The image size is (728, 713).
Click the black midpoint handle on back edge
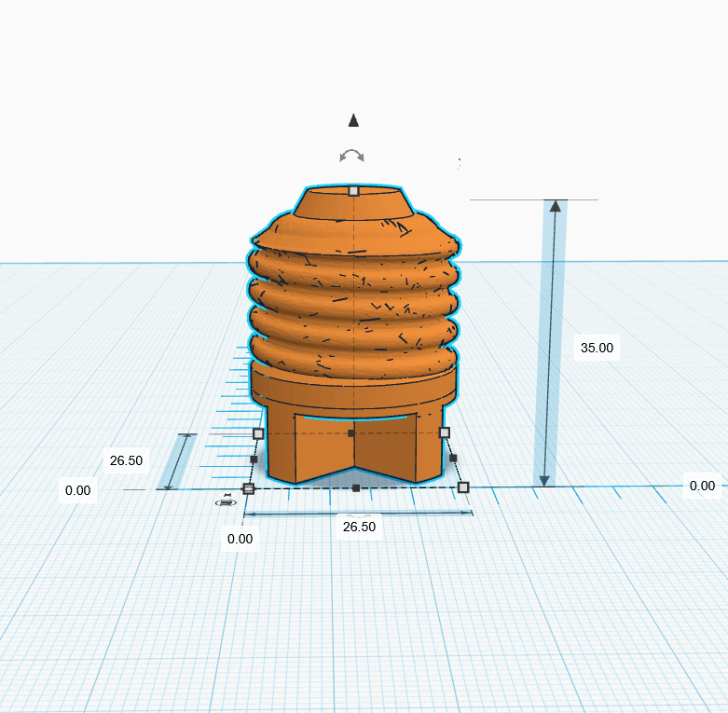click(351, 433)
